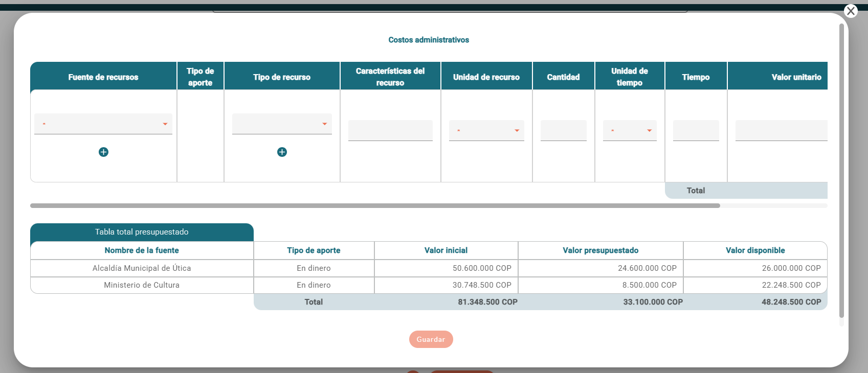Image resolution: width=868 pixels, height=373 pixels.
Task: Select the 33.100.000 COP total value
Action: (653, 302)
